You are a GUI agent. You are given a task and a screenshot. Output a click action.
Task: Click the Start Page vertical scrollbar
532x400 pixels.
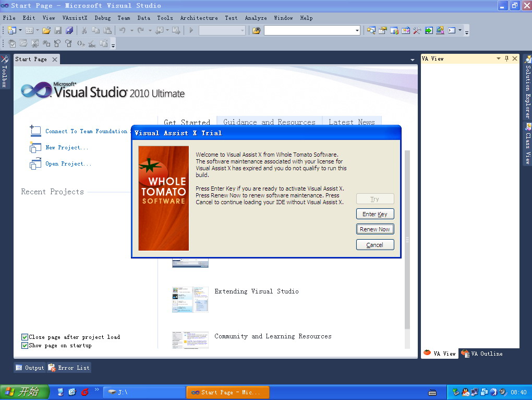[407, 239]
